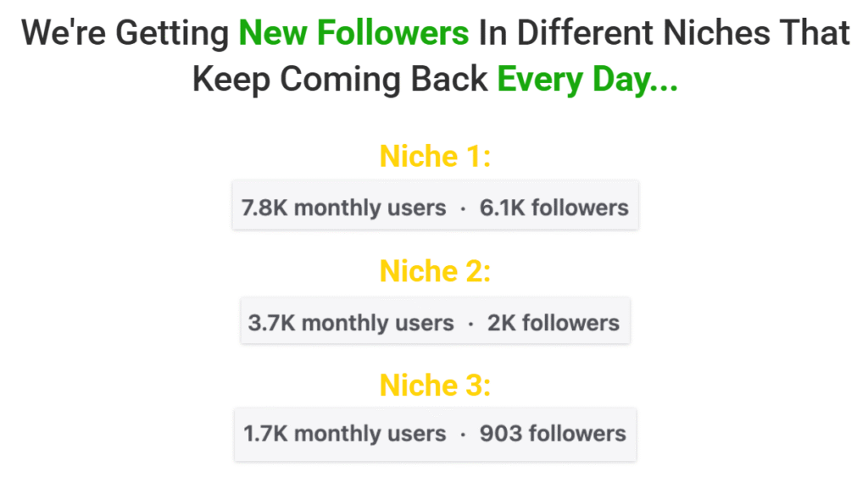Click the dot separator in Niche 3 stats
The height and width of the screenshot is (488, 868).
pyautogui.click(x=463, y=435)
